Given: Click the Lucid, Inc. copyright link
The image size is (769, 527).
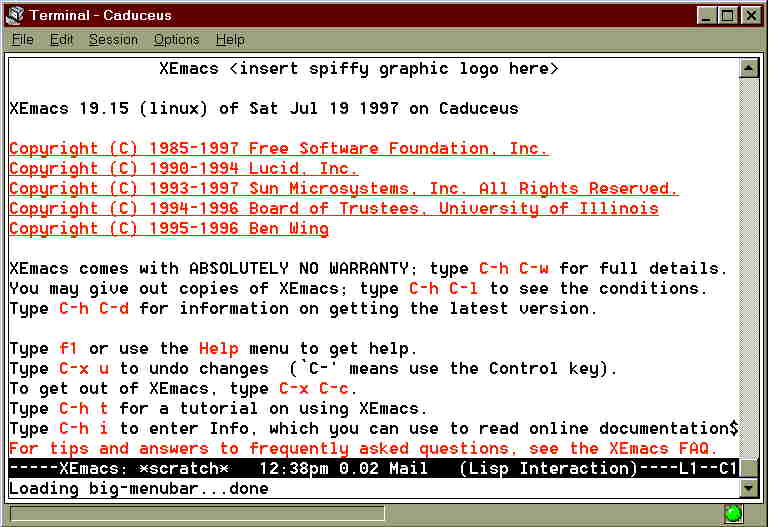Looking at the screenshot, I should pyautogui.click(x=183, y=169).
